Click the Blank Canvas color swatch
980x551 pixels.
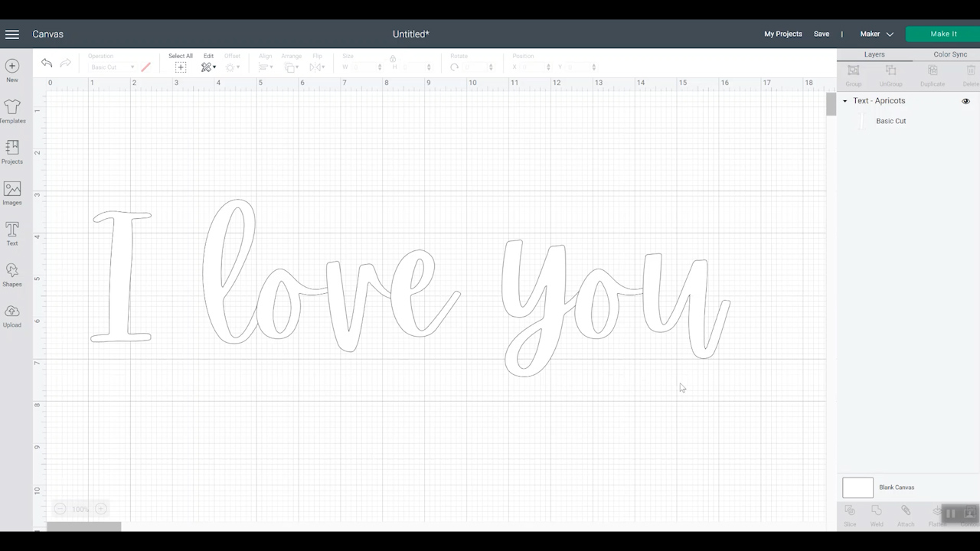click(x=857, y=487)
